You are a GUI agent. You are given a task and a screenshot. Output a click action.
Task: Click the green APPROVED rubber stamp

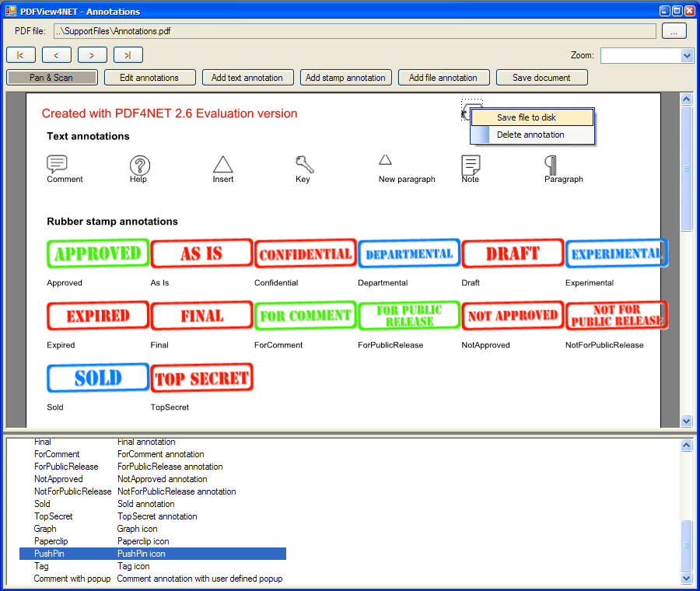click(x=98, y=254)
